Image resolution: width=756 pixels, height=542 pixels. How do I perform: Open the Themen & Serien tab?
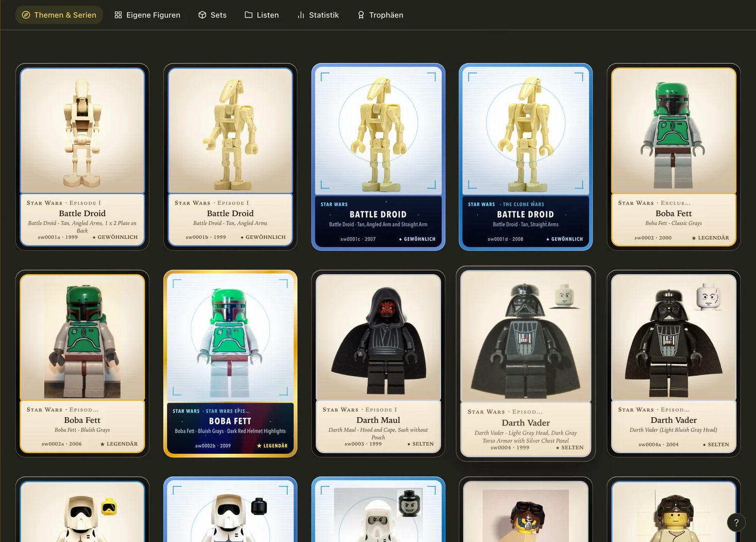point(59,15)
